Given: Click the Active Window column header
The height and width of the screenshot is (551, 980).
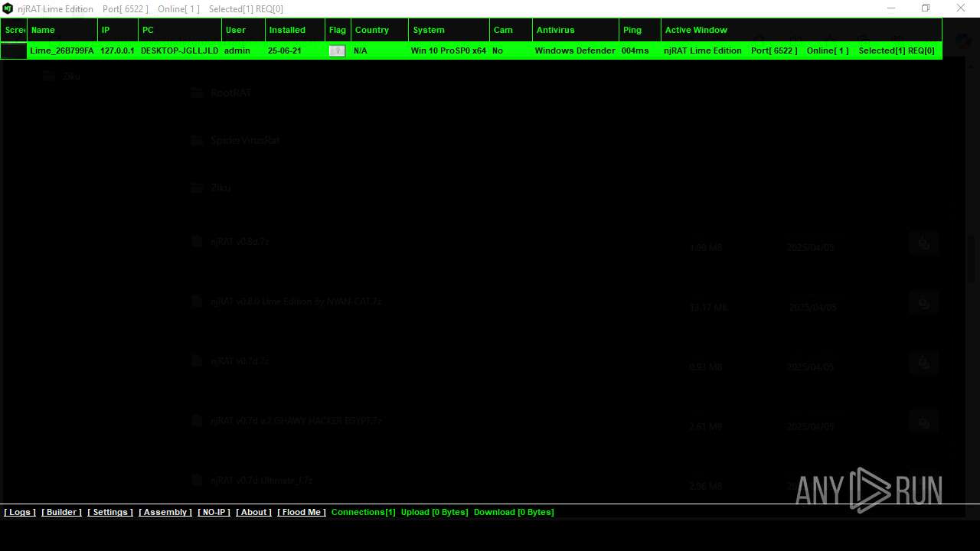Looking at the screenshot, I should [x=802, y=30].
